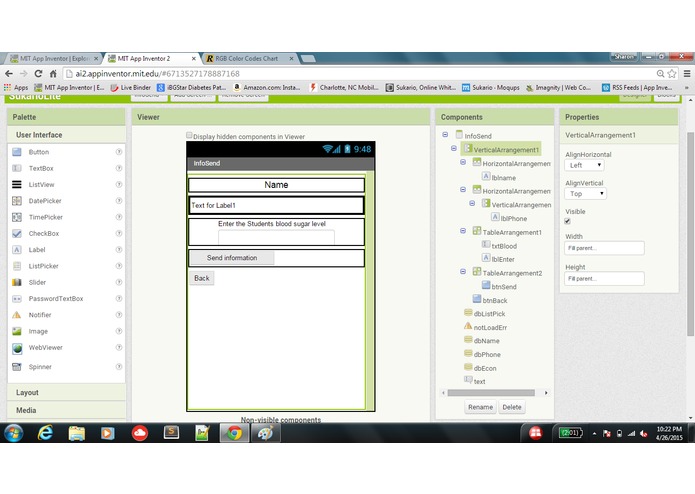Expand the Media palette section
Image resolution: width=695 pixels, height=494 pixels.
point(66,410)
